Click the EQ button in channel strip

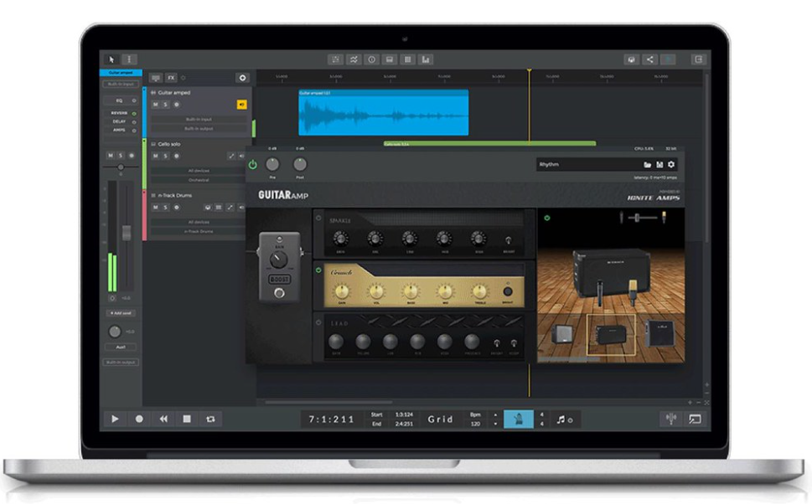pyautogui.click(x=119, y=100)
